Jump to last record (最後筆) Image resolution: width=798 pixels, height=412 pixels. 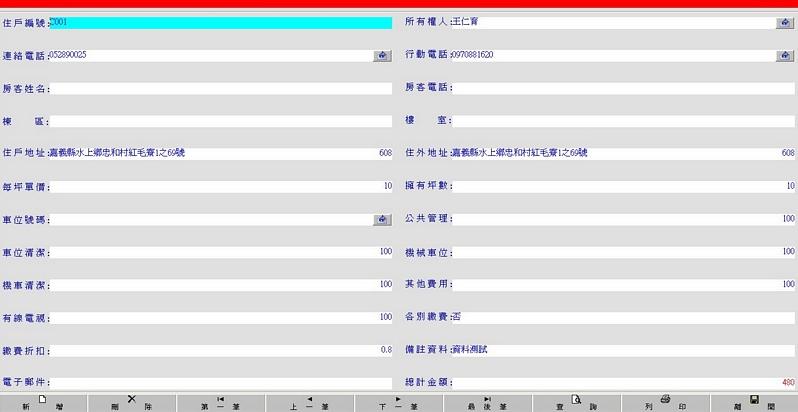point(487,403)
